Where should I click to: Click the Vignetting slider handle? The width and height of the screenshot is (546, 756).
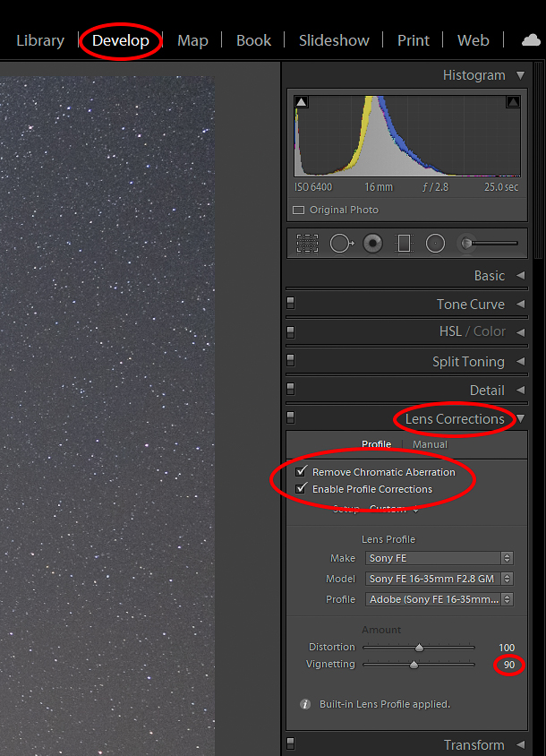point(414,665)
